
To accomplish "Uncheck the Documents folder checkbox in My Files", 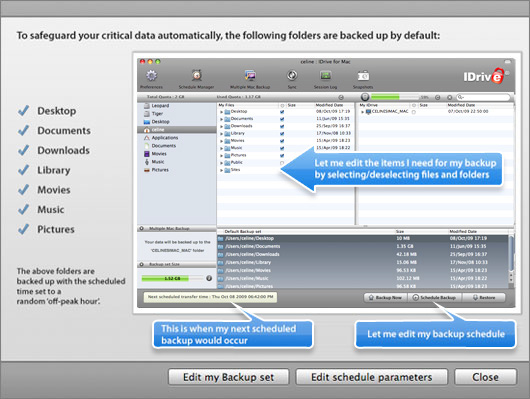I will [282, 119].
